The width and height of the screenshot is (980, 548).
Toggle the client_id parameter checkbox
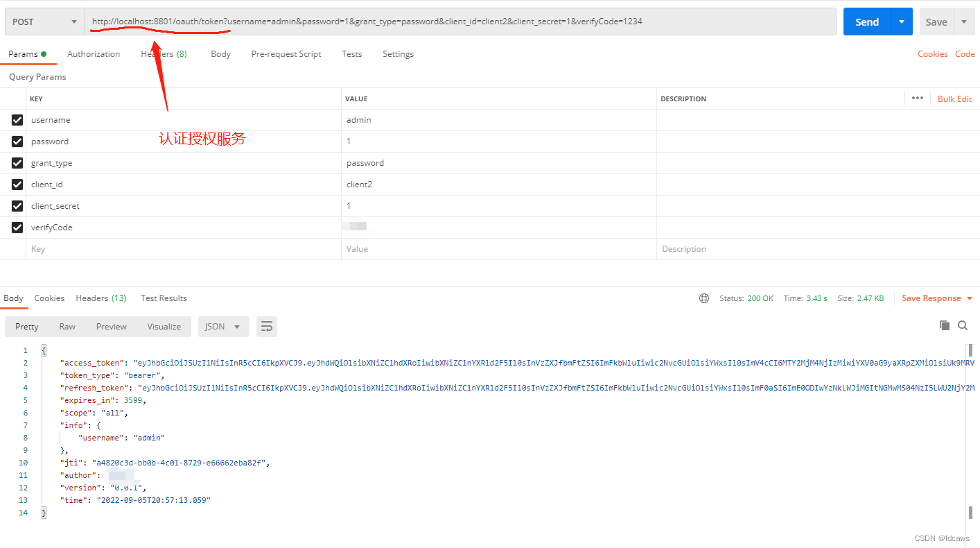pos(17,185)
